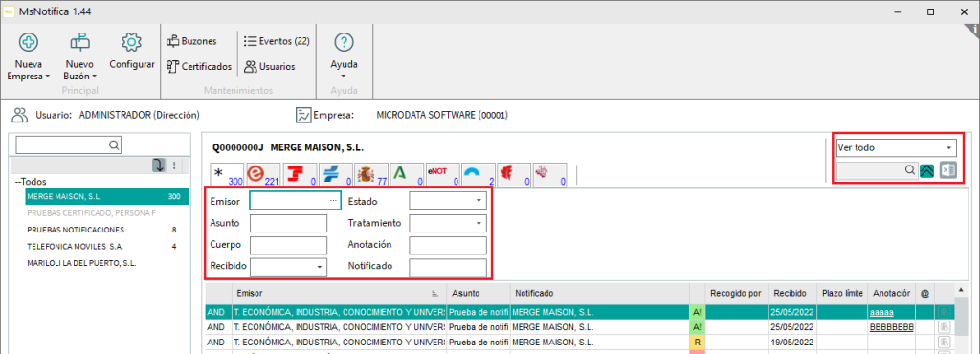Click the document icon in the BBBBBBBB row
The image size is (980, 354).
[x=944, y=326]
